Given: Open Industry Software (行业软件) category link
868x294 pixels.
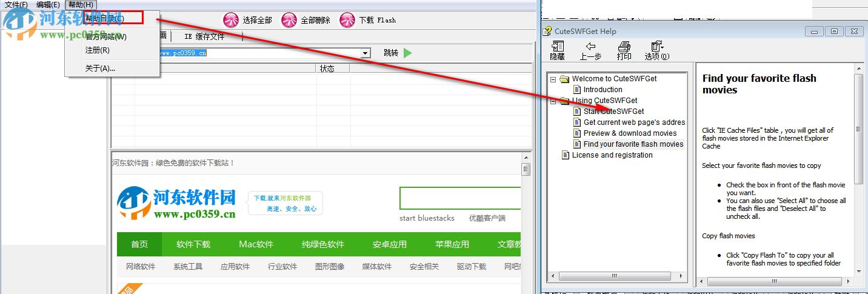Looking at the screenshot, I should pos(282,267).
